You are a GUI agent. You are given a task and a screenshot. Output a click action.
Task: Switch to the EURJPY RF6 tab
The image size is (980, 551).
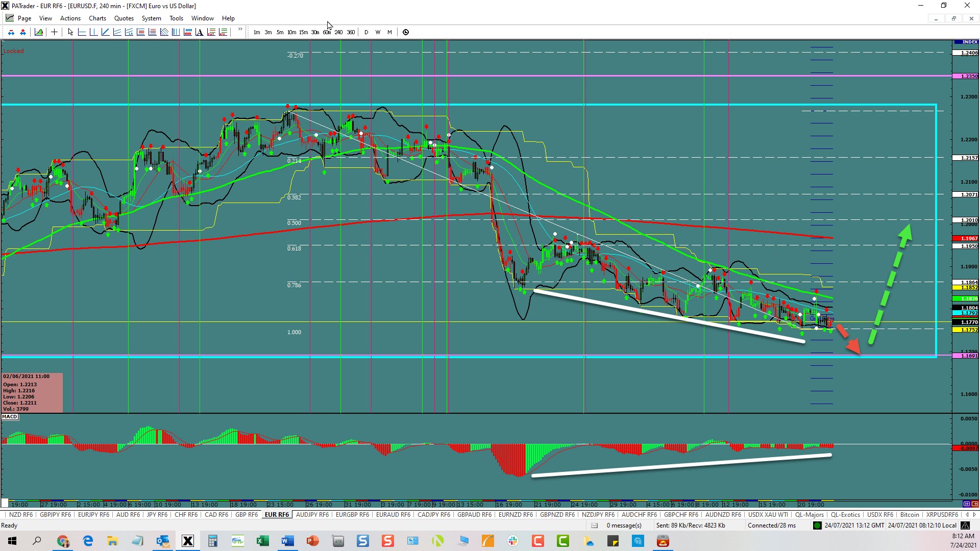(x=93, y=514)
